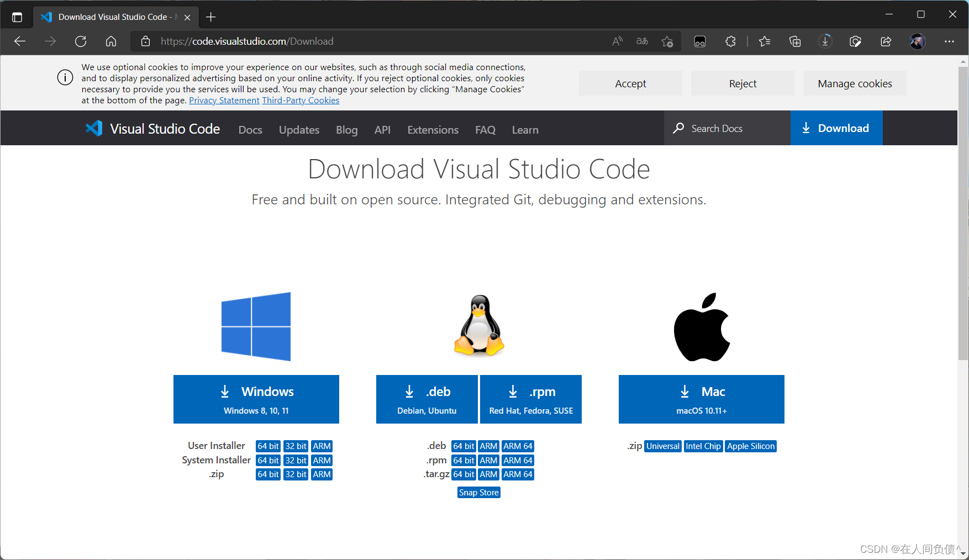The height and width of the screenshot is (560, 969).
Task: Open the API navigation item
Action: 382,130
